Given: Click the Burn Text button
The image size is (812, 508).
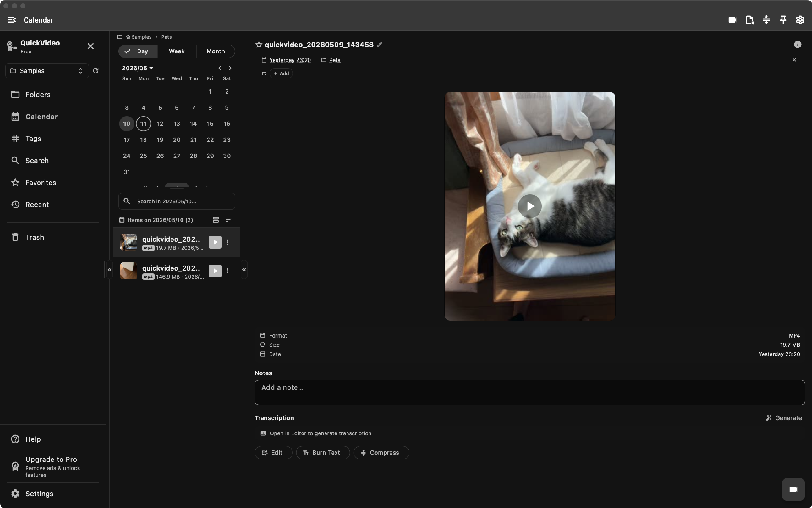Looking at the screenshot, I should pos(323,453).
